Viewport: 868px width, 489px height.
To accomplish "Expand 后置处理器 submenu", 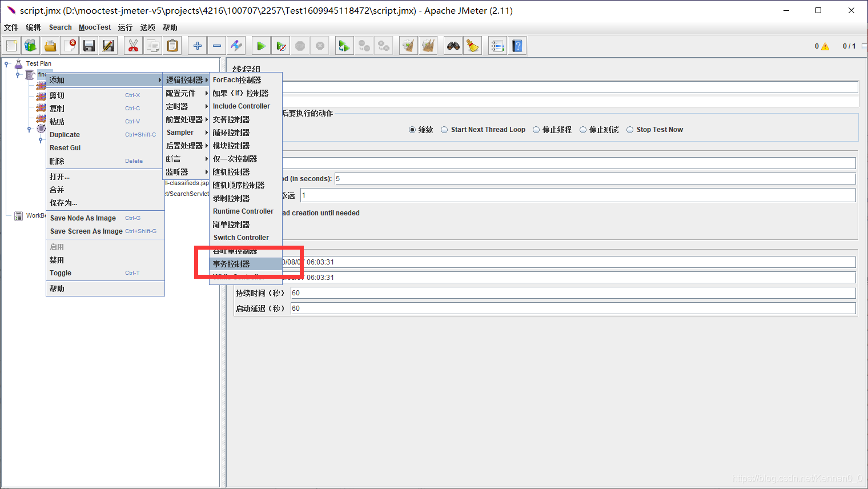I will 186,146.
